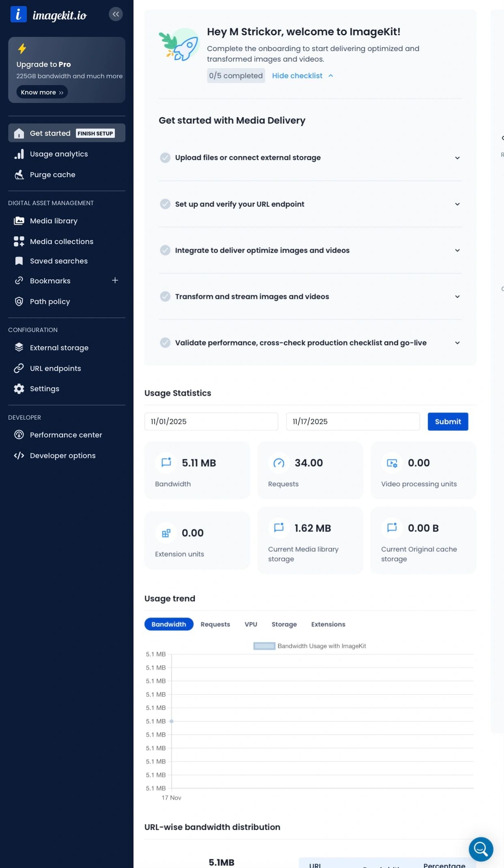Click the Saved searches bookmark icon
Viewport: 504px width, 868px height.
[19, 261]
